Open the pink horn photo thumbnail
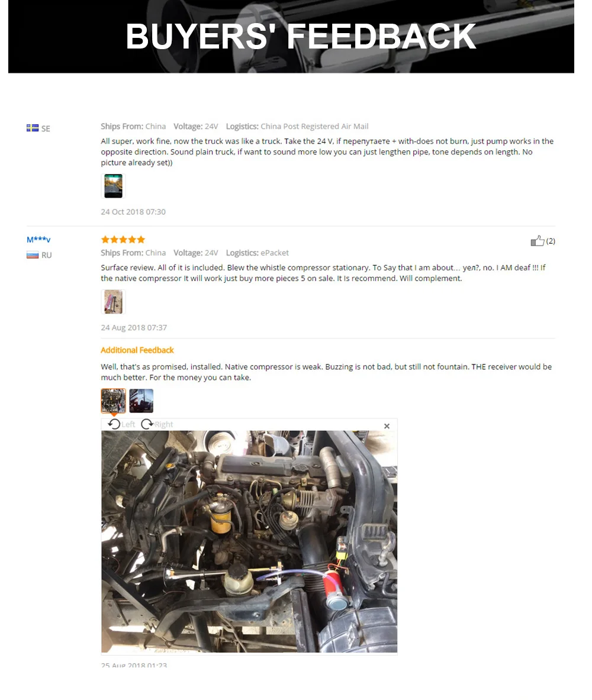Screen dimensions: 592x700 pyautogui.click(x=113, y=301)
